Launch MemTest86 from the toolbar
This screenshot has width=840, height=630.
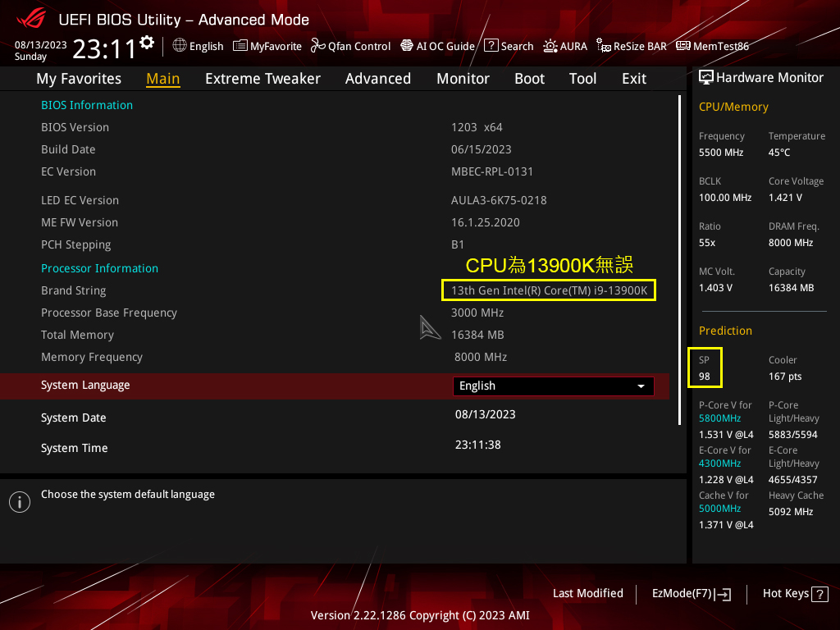(712, 46)
